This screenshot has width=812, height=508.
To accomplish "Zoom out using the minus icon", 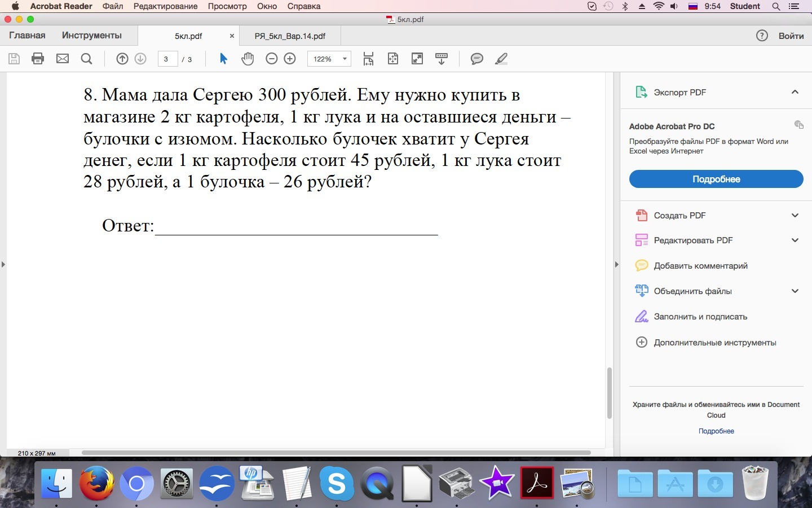I will (272, 59).
